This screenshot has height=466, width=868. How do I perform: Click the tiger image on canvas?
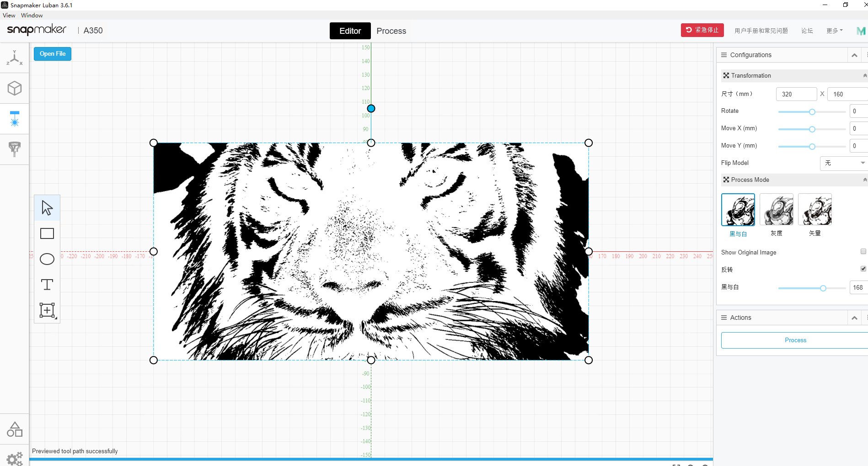click(x=371, y=251)
